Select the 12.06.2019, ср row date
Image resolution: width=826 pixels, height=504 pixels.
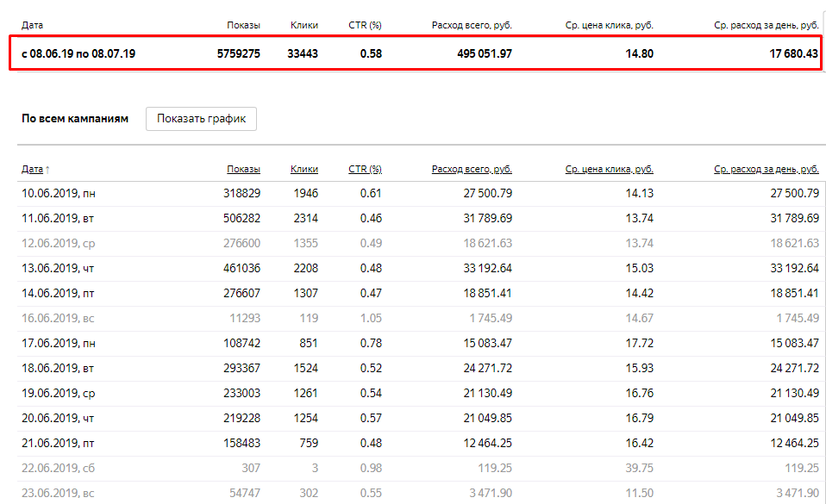point(59,243)
